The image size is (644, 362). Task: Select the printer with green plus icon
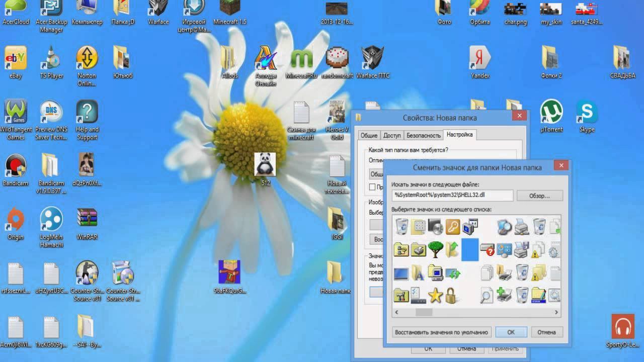504,295
